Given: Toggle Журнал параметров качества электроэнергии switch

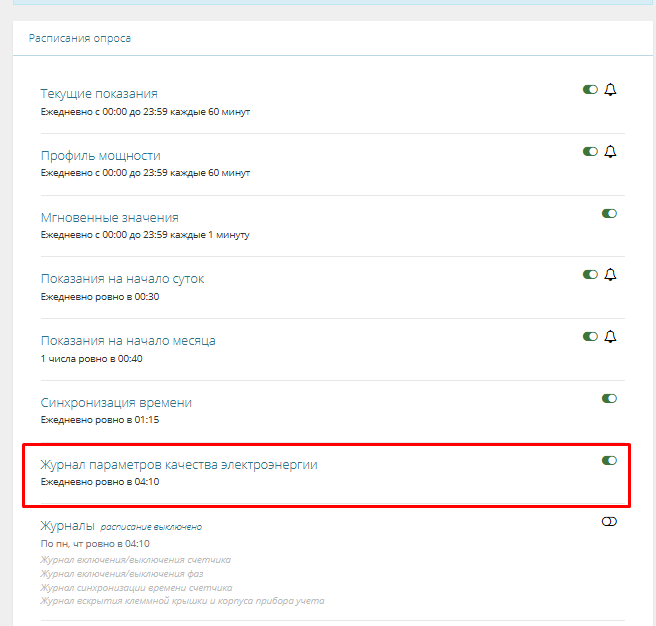Looking at the screenshot, I should tap(609, 460).
